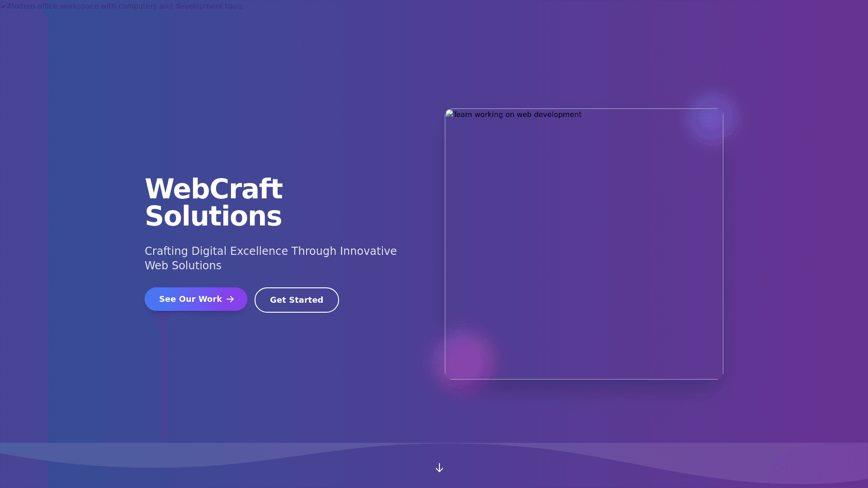Click the 'Team working on web development' alt text
868x488 pixels.
coord(517,115)
